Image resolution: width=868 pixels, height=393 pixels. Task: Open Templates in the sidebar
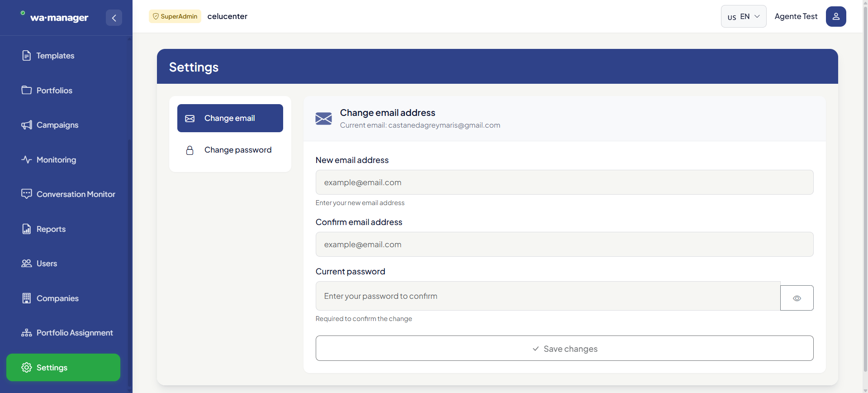click(x=63, y=56)
